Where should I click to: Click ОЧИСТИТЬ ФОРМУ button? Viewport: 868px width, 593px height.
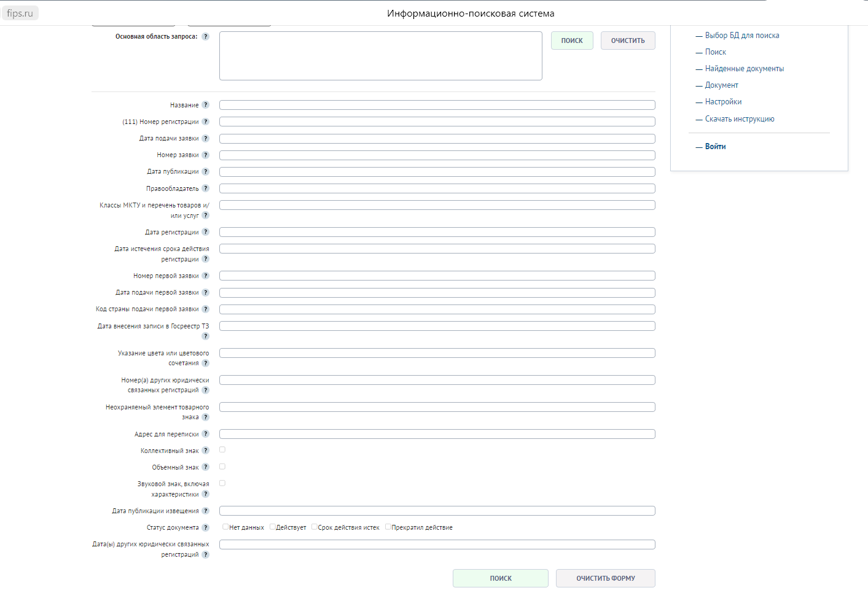[606, 578]
